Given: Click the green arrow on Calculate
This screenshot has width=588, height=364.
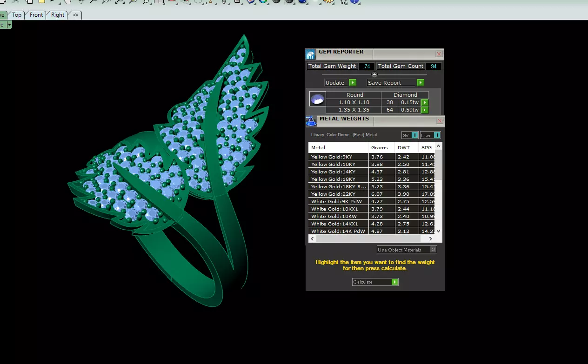Looking at the screenshot, I should 395,282.
